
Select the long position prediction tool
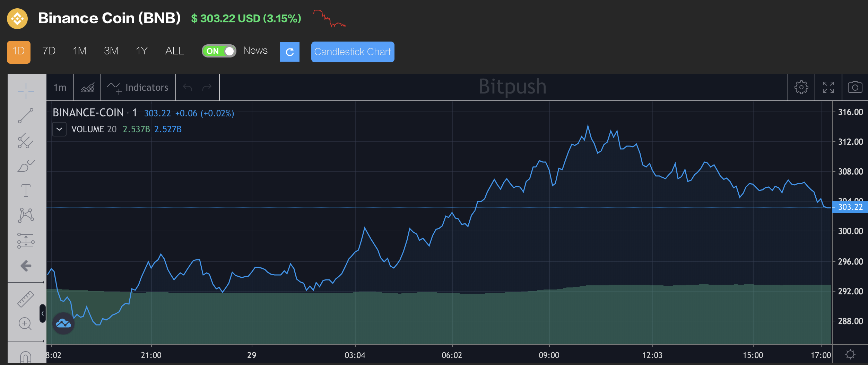click(x=26, y=241)
